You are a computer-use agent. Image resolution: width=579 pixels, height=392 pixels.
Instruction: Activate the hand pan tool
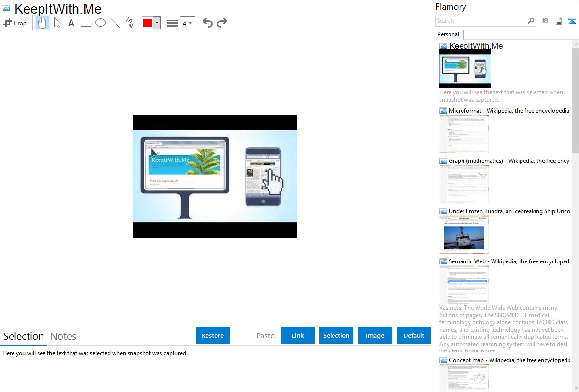42,23
